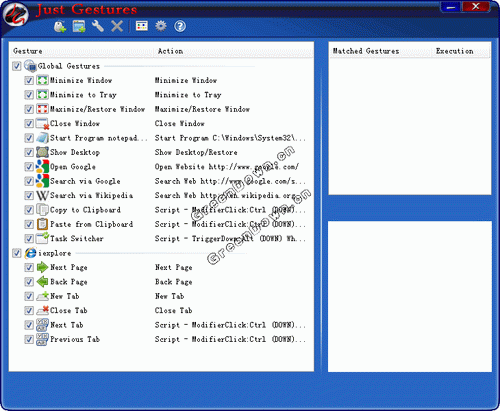This screenshot has width=500, height=411.
Task: Click the Show Desktop/Restore action text
Action: [196, 152]
